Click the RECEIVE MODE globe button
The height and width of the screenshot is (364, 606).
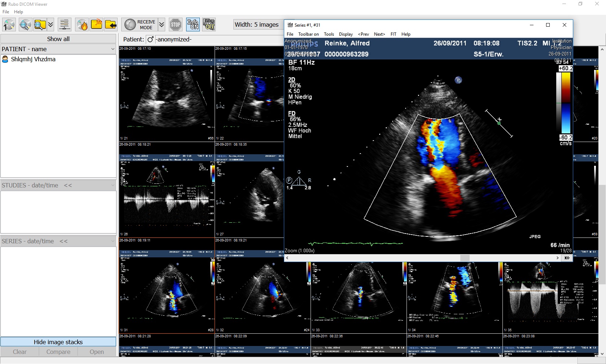coord(140,25)
